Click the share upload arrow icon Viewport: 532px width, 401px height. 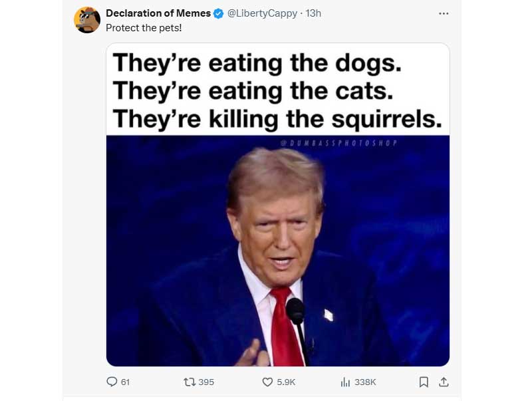click(x=443, y=382)
